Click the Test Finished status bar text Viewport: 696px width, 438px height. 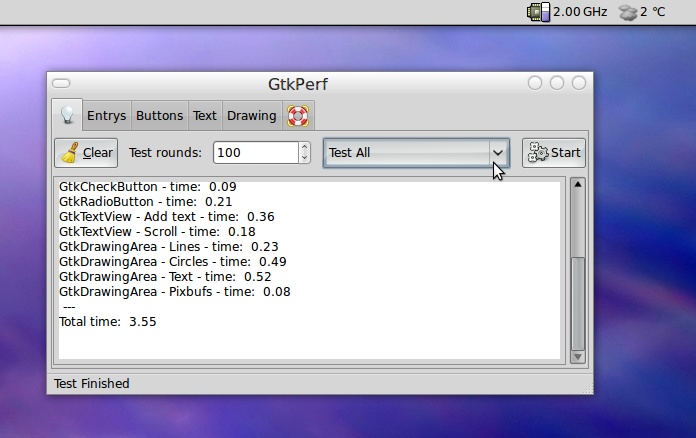[91, 383]
